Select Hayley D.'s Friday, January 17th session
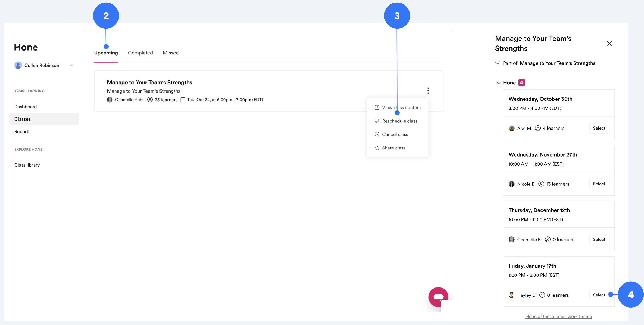 599,295
